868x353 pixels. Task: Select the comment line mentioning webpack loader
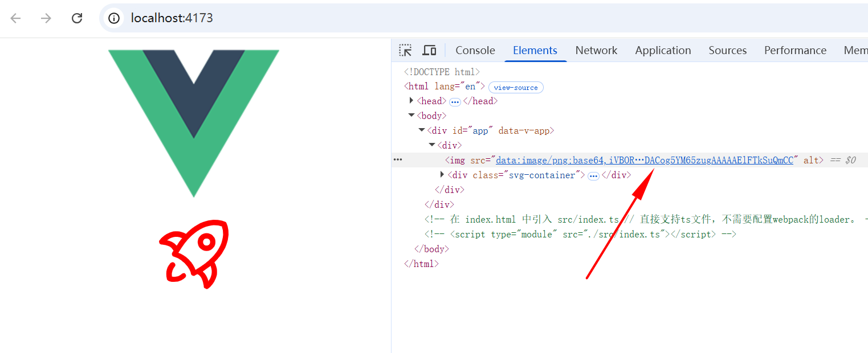[x=646, y=220]
